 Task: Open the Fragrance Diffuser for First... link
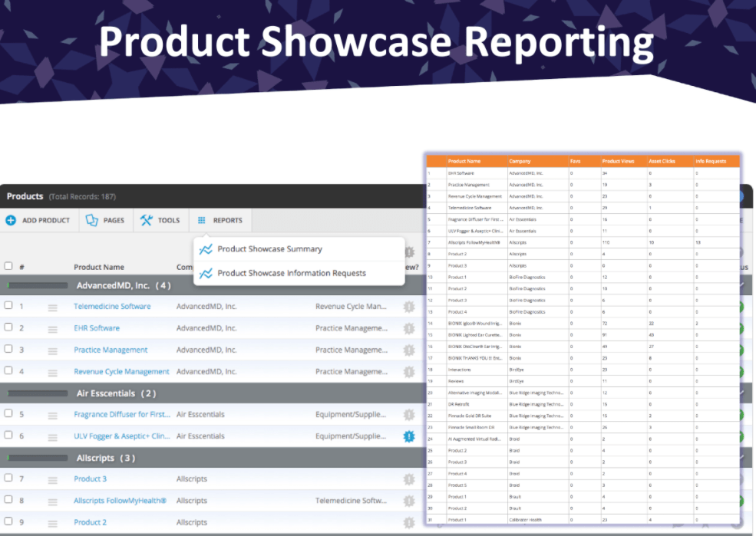click(x=122, y=414)
